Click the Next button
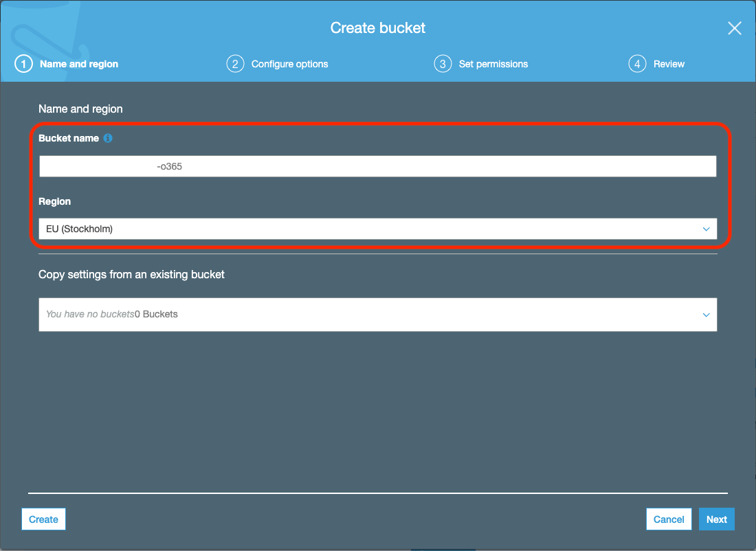 click(716, 519)
